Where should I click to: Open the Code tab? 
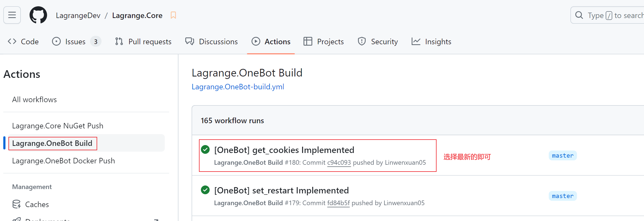[x=23, y=42]
